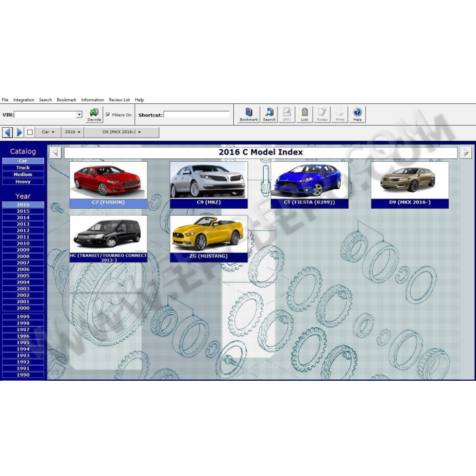
Task: Open the Information menu
Action: [92, 100]
